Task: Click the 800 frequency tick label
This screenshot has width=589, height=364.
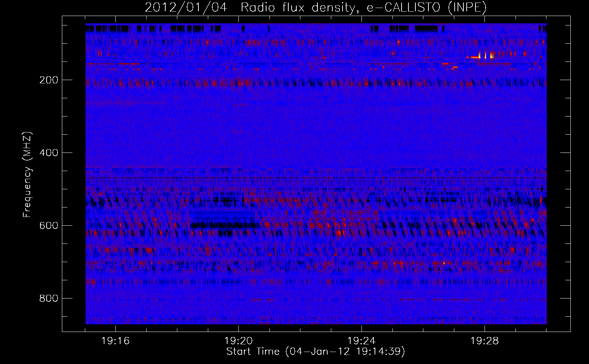Action: pos(49,298)
